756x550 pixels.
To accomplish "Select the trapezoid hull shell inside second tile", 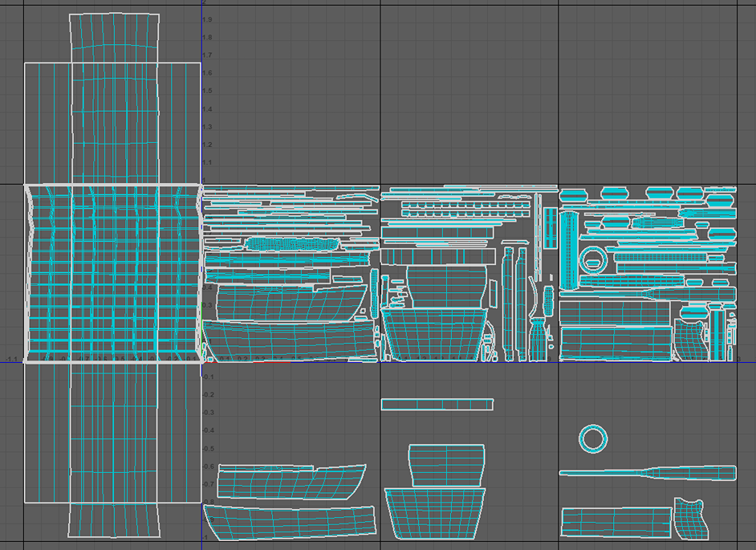I will coord(434,334).
